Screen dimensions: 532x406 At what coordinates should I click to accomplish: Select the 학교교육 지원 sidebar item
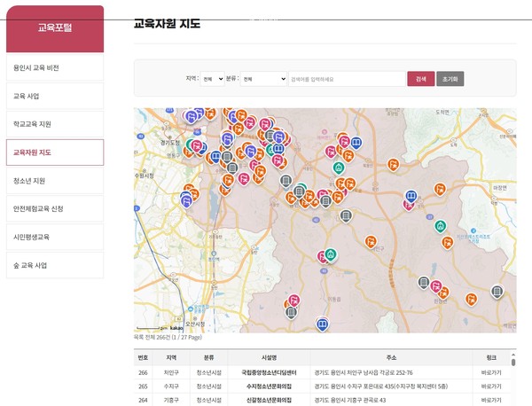(55, 124)
